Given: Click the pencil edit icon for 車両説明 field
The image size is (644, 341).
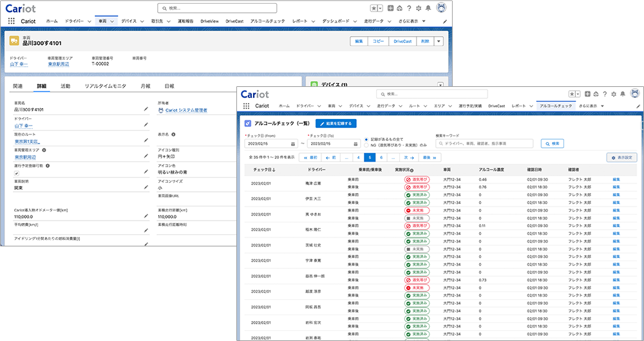Looking at the screenshot, I should pos(146,187).
